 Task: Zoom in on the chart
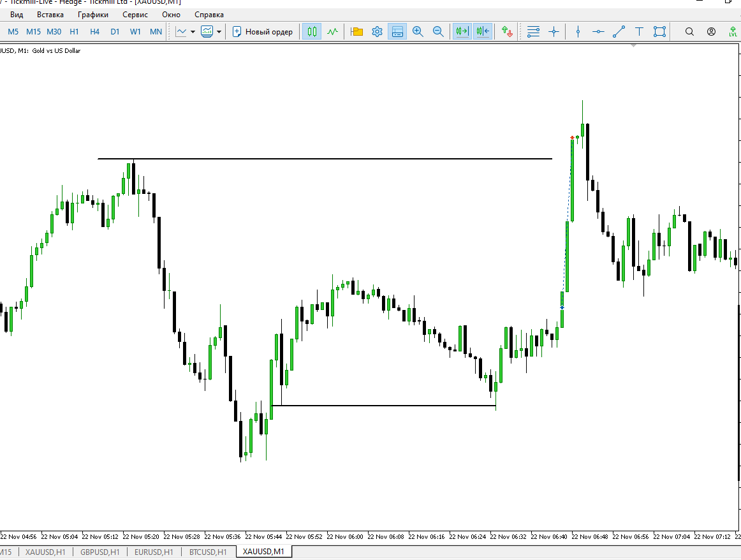coord(418,31)
